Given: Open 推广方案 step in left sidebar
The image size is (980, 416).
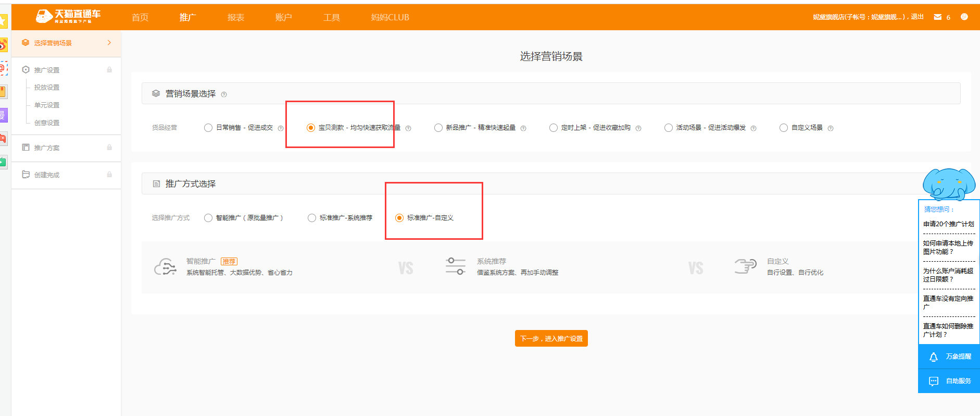Looking at the screenshot, I should coord(47,148).
